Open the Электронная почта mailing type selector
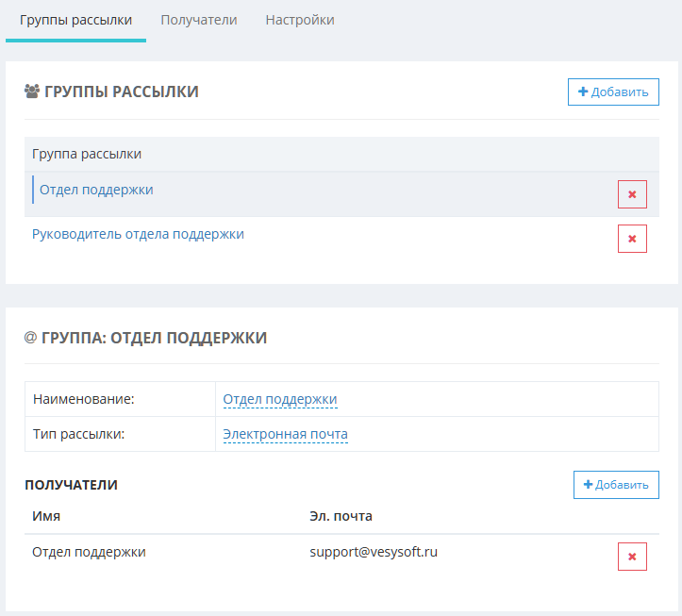The width and height of the screenshot is (682, 616). (285, 435)
